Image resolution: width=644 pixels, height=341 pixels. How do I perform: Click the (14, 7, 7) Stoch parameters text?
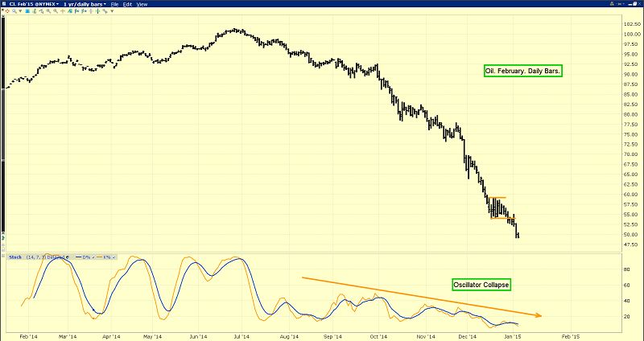point(36,257)
